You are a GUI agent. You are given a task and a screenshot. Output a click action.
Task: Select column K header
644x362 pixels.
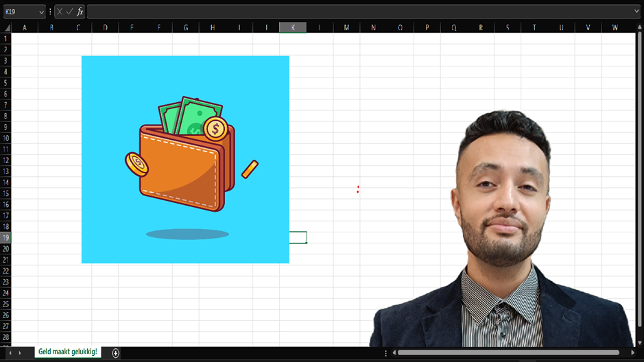click(293, 27)
